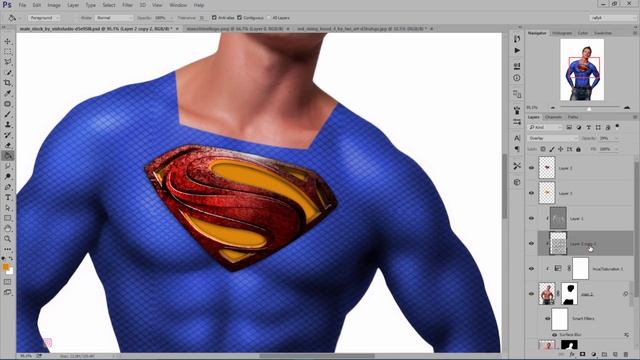Switch to the Histogram tab
This screenshot has width=640, height=360.
562,33
